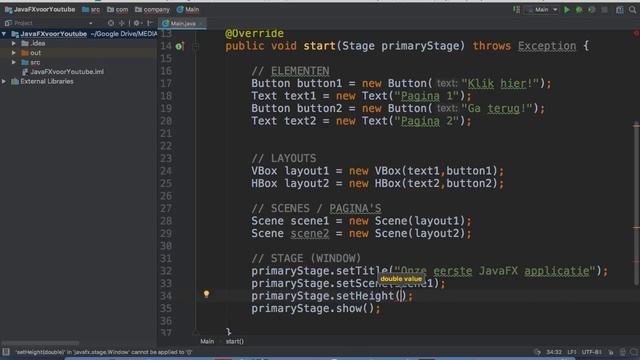640x360 pixels.
Task: Place cursor inside setHeight parentheses
Action: pyautogui.click(x=401, y=296)
